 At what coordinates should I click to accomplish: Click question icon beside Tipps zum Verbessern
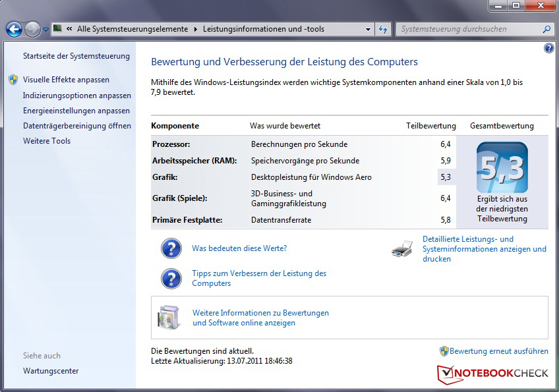click(x=171, y=278)
